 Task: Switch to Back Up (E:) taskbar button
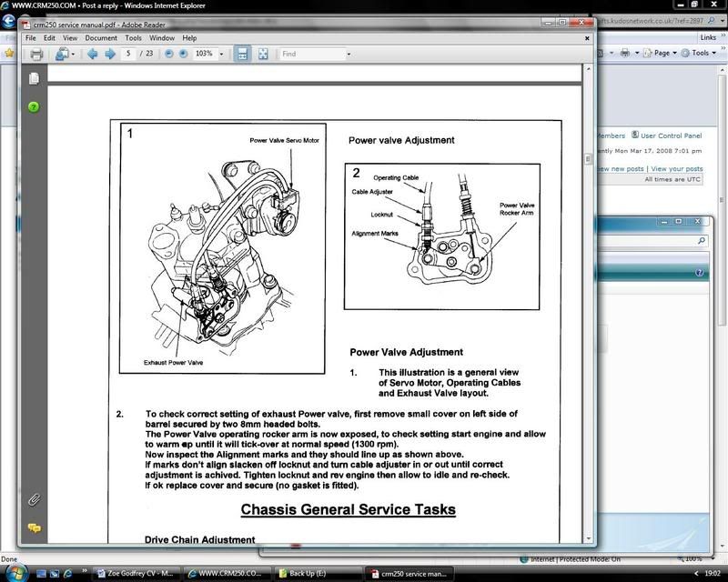(317, 574)
